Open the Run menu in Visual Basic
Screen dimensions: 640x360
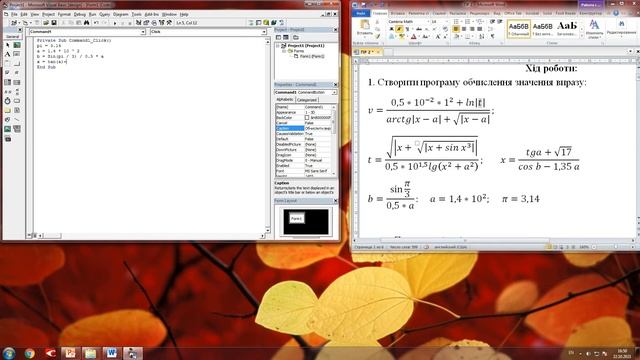tap(93, 14)
